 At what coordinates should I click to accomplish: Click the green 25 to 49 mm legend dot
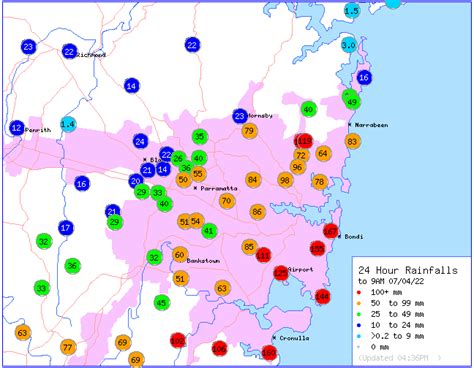click(x=359, y=314)
